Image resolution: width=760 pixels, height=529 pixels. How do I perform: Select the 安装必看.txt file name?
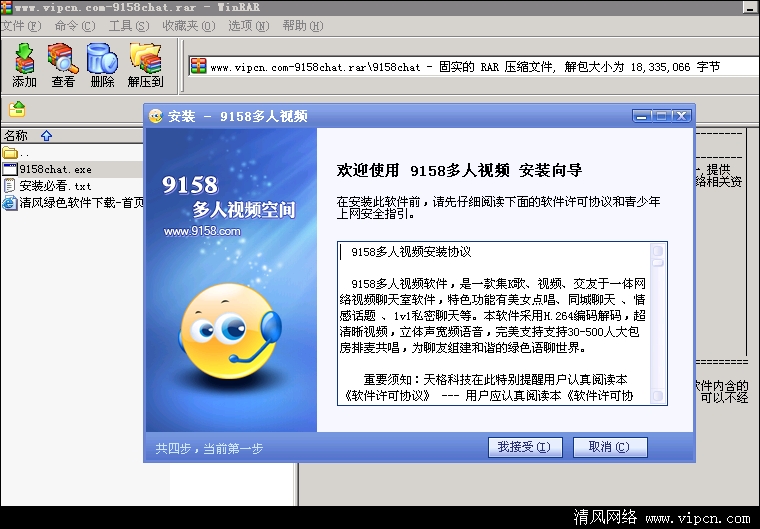click(x=55, y=186)
